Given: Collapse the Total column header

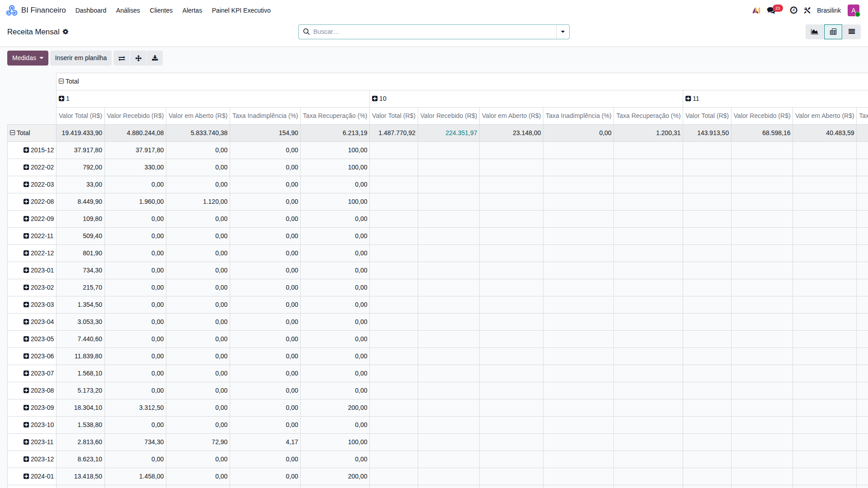Looking at the screenshot, I should 69,81.
